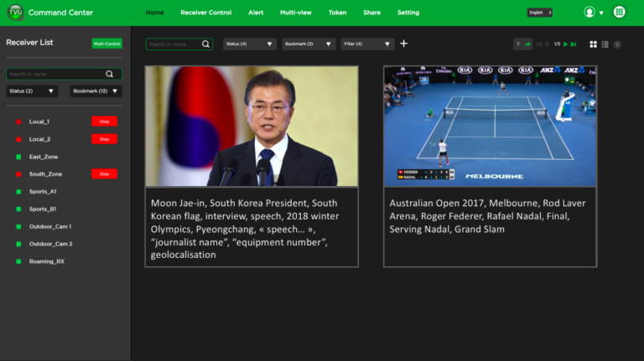Click the plus icon to add filter
This screenshot has width=644, height=361.
pyautogui.click(x=403, y=44)
